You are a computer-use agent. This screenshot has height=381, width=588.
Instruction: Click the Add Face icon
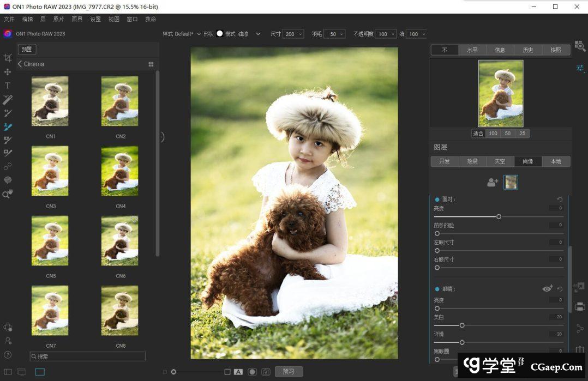tap(493, 183)
